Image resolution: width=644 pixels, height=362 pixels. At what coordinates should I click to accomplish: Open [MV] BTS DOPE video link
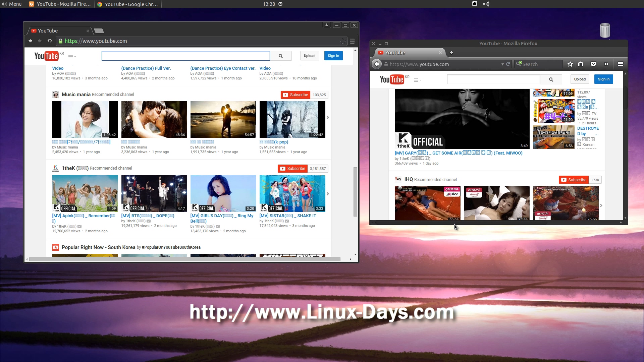[148, 216]
